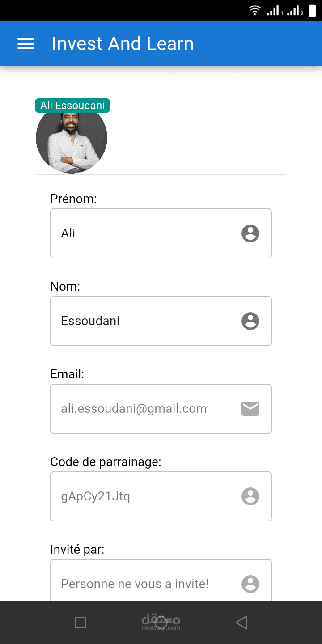Viewport: 322px width, 644px height.
Task: Tap the mostaql.com watermark logo
Action: coord(161,622)
